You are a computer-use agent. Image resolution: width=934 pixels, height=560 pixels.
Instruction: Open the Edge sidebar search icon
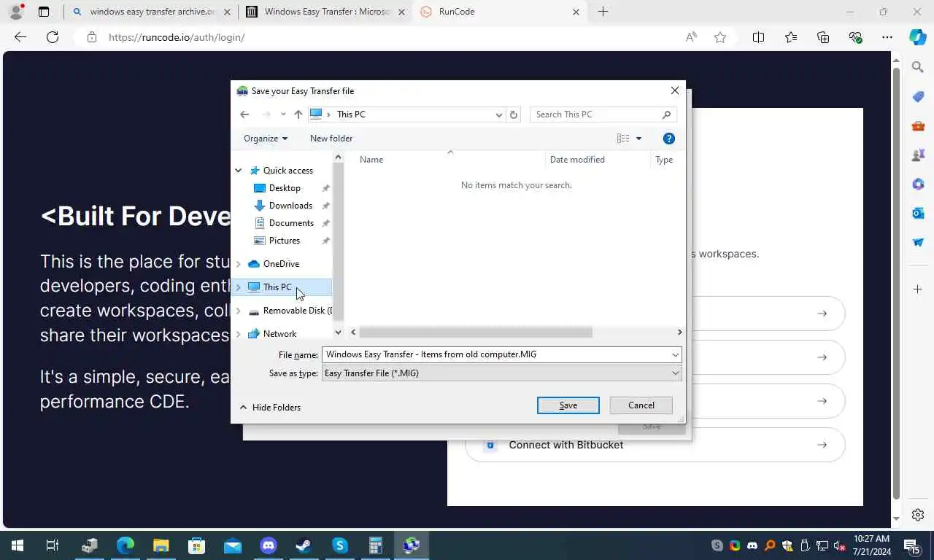[918, 67]
